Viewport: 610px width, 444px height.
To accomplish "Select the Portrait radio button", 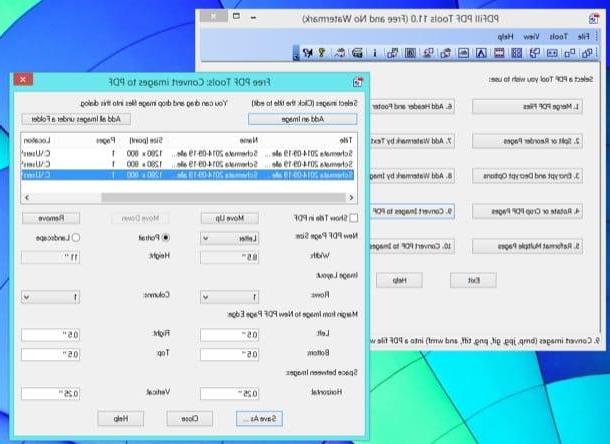I will tap(166, 237).
